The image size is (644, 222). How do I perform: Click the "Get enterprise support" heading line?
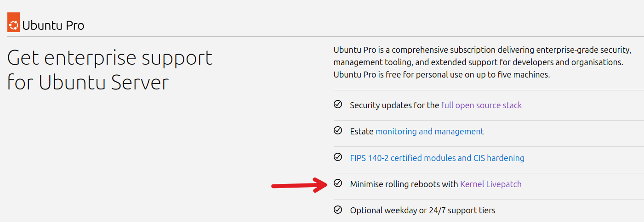(x=110, y=58)
